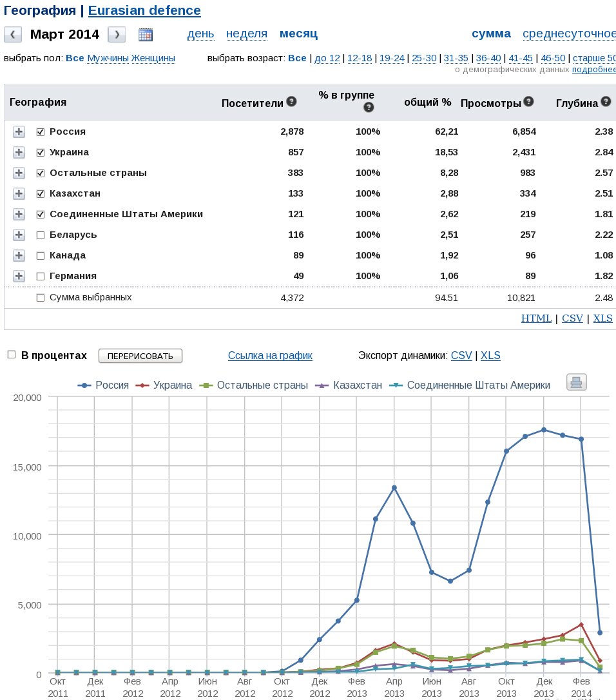This screenshot has width=616, height=700.
Task: Toggle Казахстан series in chart legend
Action: (349, 385)
